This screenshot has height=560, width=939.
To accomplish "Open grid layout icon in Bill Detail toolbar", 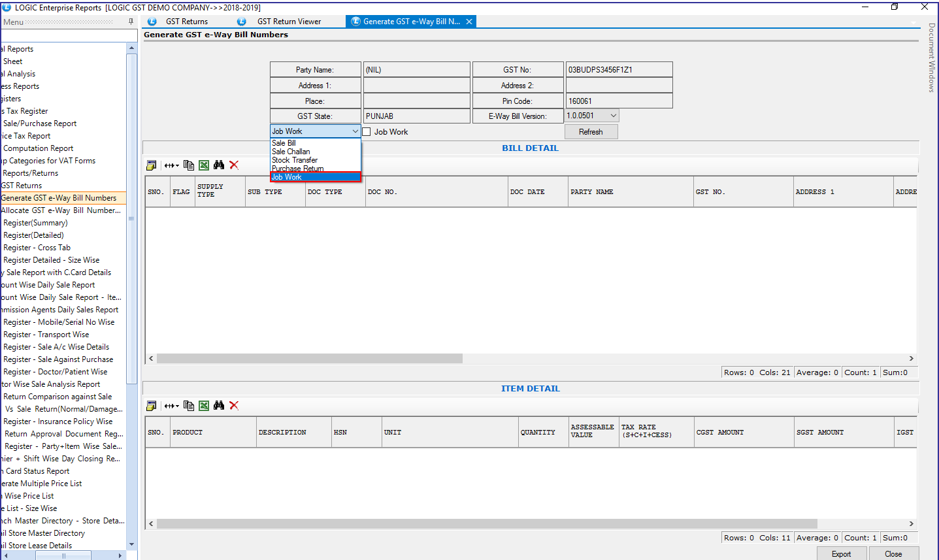I will coord(152,165).
